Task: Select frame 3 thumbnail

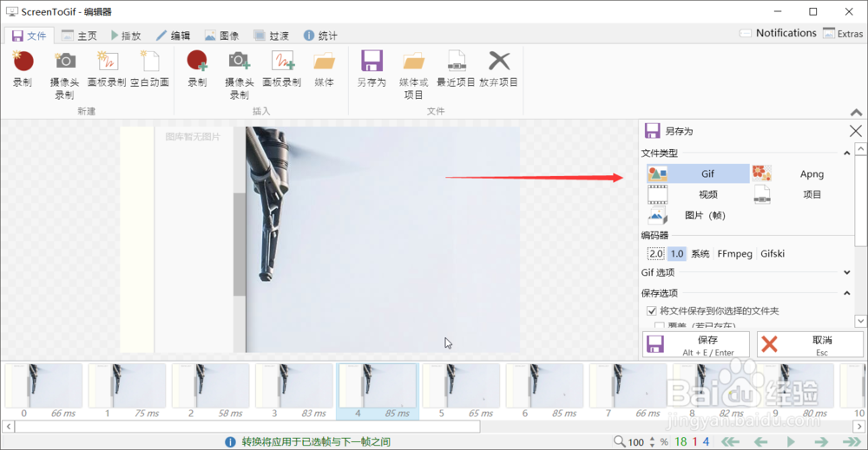Action: point(294,386)
